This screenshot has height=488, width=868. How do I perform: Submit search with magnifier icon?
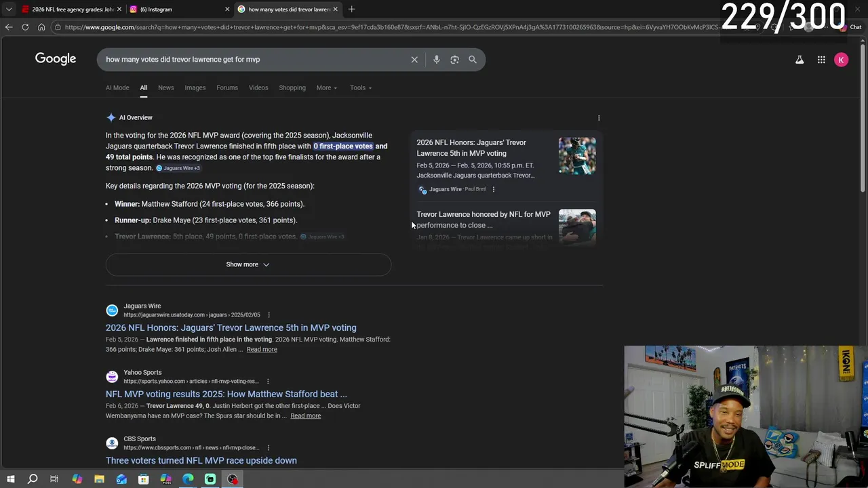click(473, 60)
